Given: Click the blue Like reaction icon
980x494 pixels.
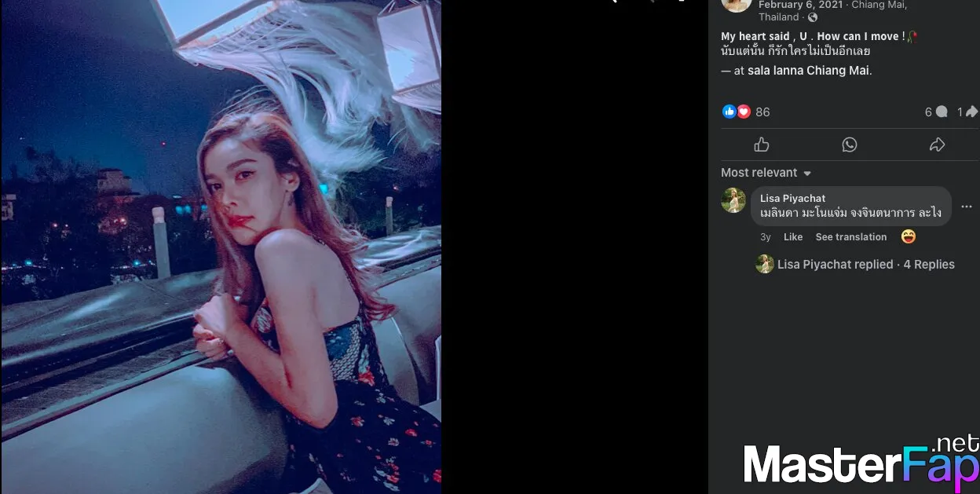Looking at the screenshot, I should (x=730, y=112).
